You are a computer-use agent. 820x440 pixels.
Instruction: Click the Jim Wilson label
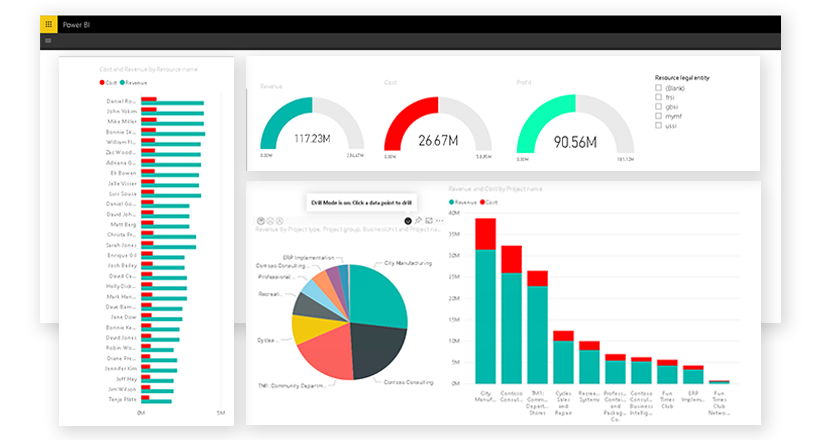point(122,389)
